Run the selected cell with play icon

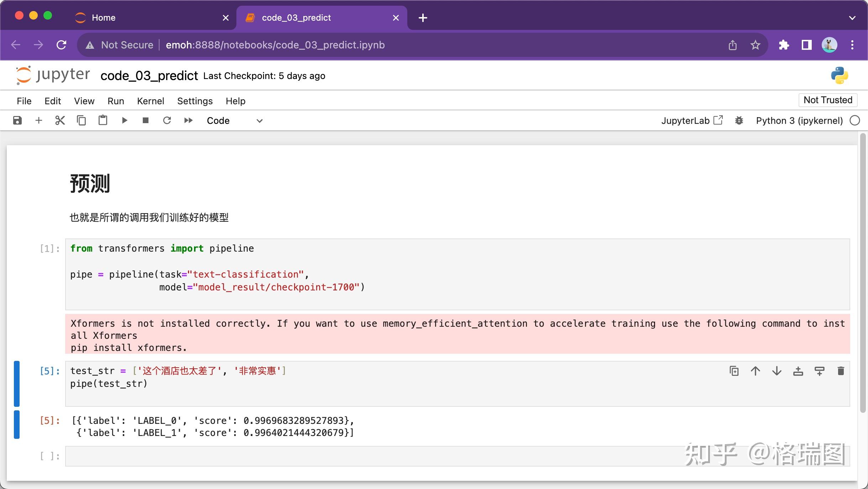click(124, 121)
